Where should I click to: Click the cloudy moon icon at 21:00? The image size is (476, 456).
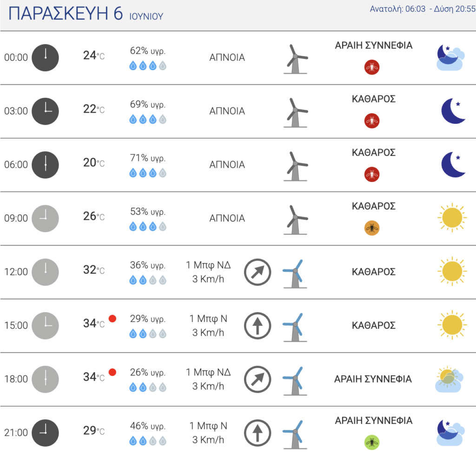coord(450,433)
